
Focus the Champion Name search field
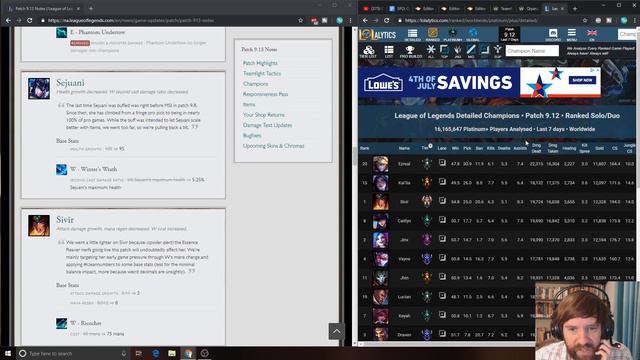532,51
